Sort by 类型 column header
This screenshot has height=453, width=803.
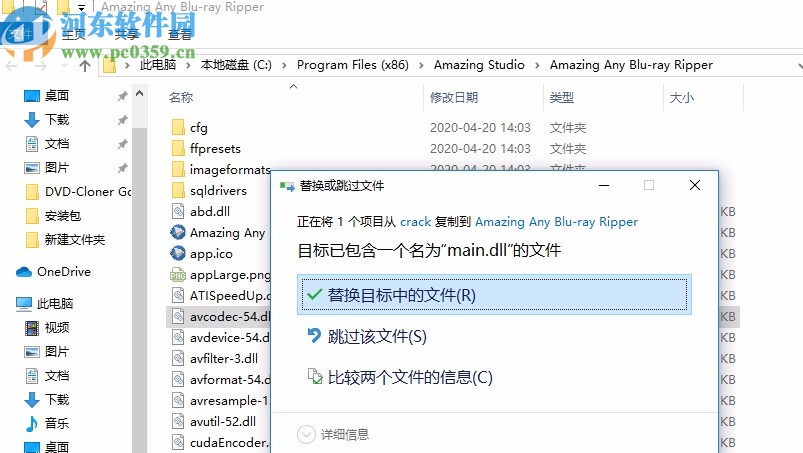click(562, 97)
